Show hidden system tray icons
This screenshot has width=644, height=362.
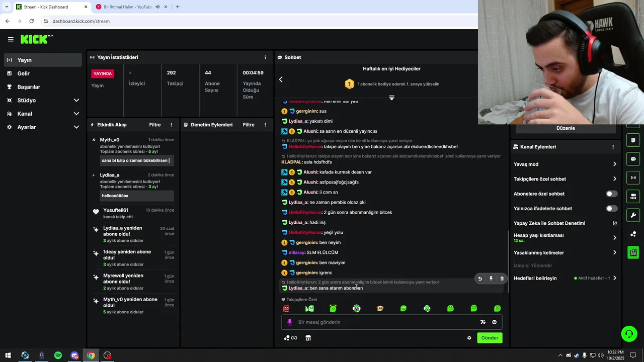[x=560, y=355]
